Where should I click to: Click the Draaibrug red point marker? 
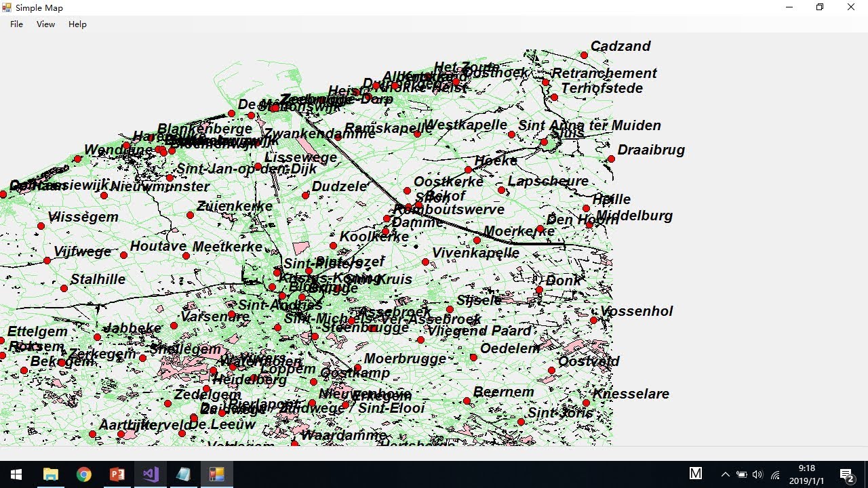611,159
